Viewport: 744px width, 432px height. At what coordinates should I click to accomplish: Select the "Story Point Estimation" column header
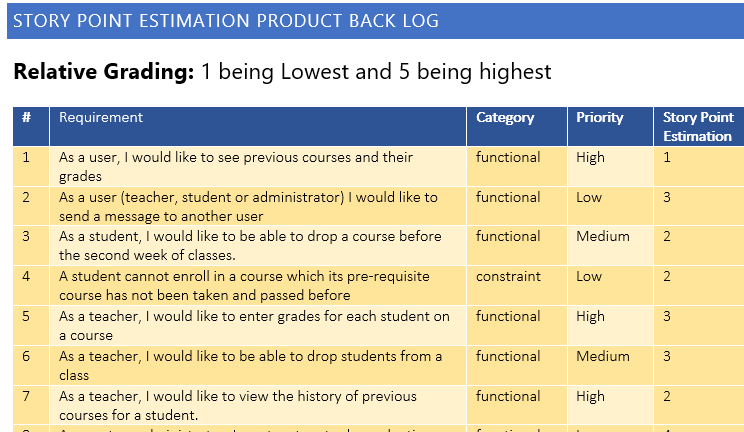pyautogui.click(x=697, y=127)
